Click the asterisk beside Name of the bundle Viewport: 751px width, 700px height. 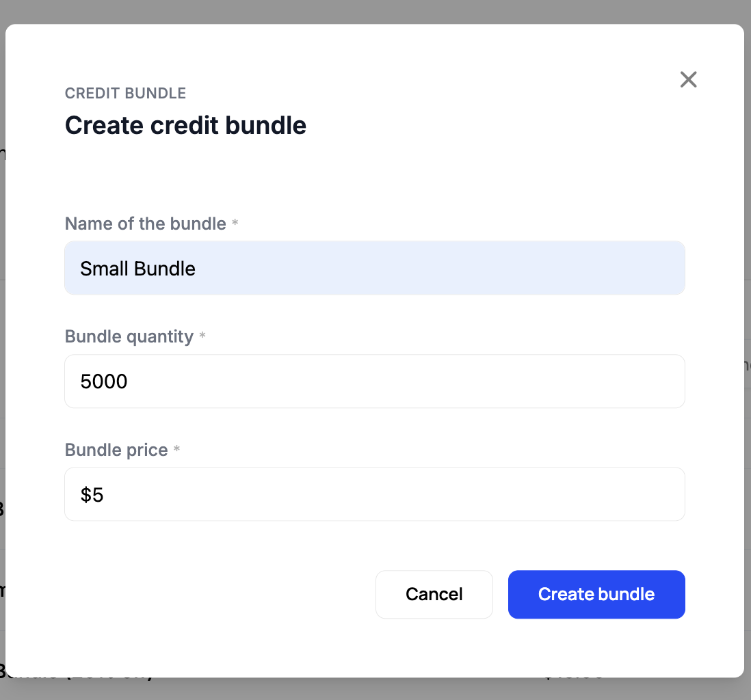(235, 222)
